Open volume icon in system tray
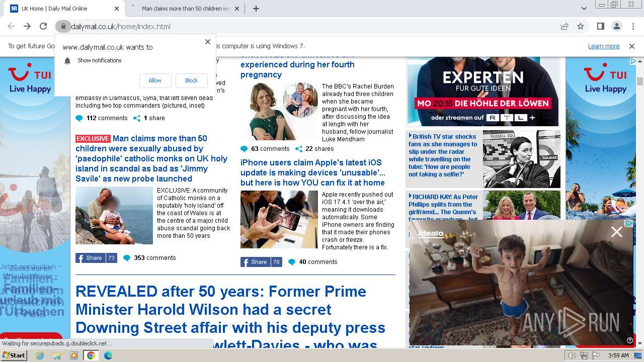Viewport: 644px width, 362px height. 572,355
